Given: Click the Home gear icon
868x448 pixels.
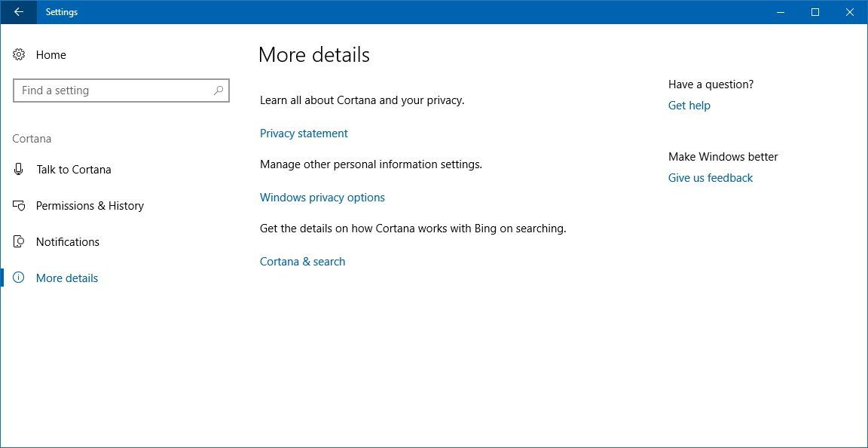Looking at the screenshot, I should pos(18,54).
